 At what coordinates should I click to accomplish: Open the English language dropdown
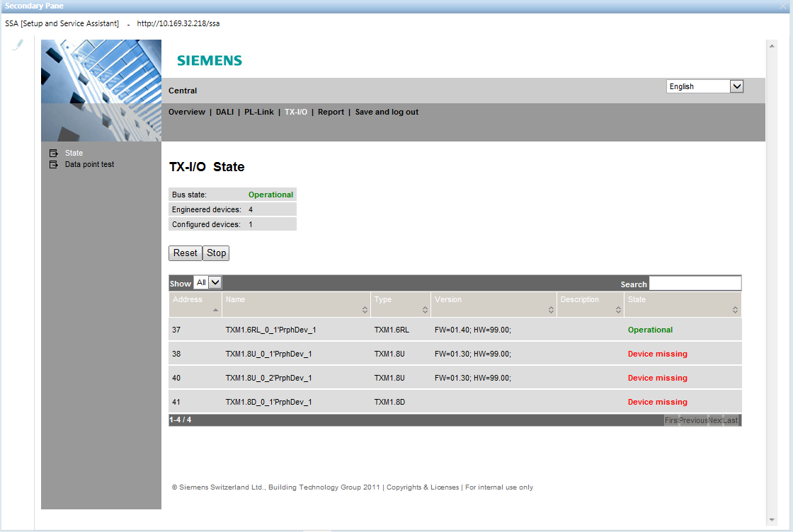click(x=737, y=86)
